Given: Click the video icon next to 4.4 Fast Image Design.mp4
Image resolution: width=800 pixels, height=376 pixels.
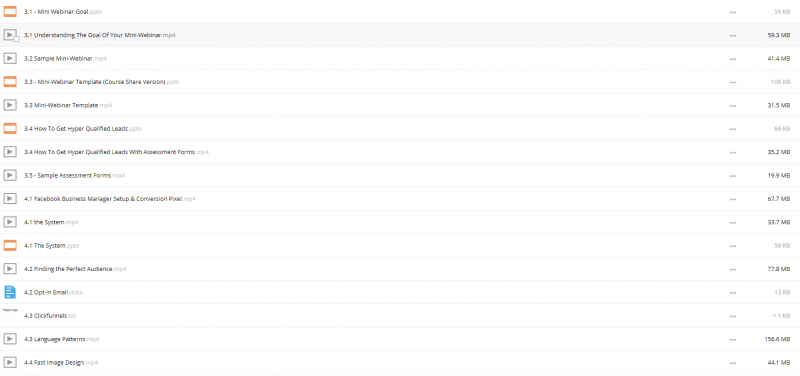Looking at the screenshot, I should 10,362.
